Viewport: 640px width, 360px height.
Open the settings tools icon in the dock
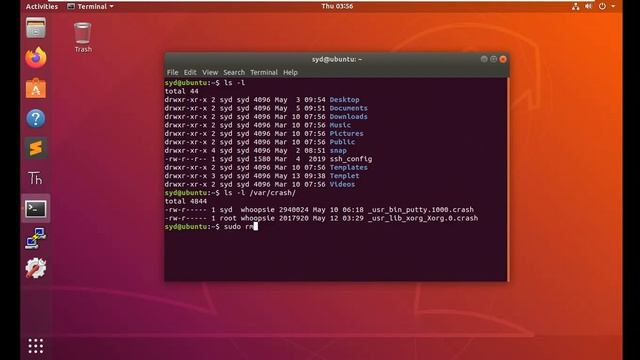(36, 268)
